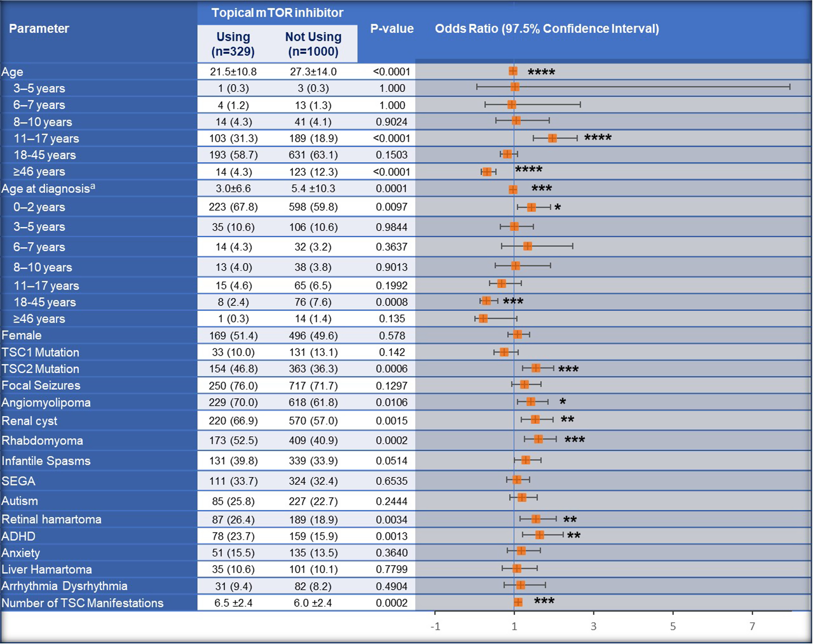Click the 'TSC2 Mutation' row label
813x644 pixels.
[40, 369]
